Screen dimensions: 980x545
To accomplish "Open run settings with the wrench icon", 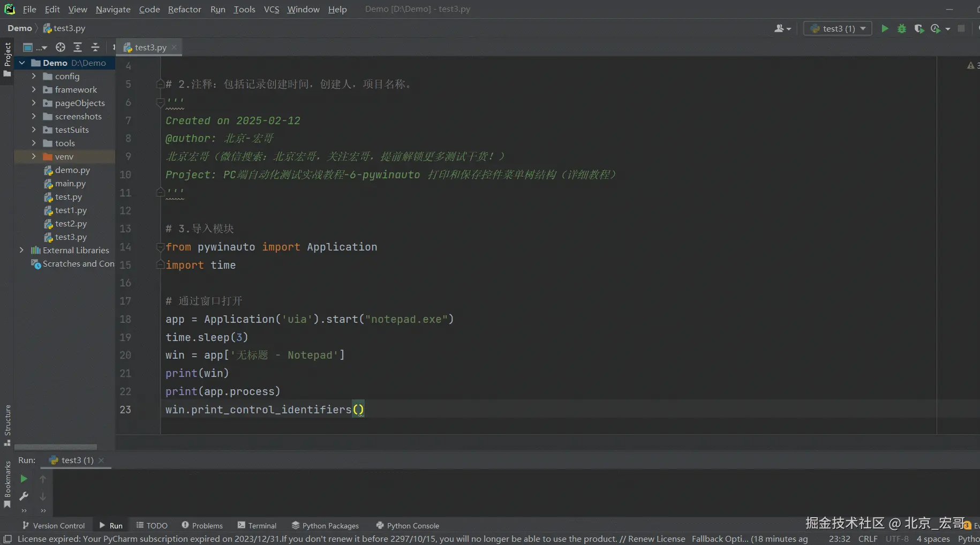I will click(24, 496).
